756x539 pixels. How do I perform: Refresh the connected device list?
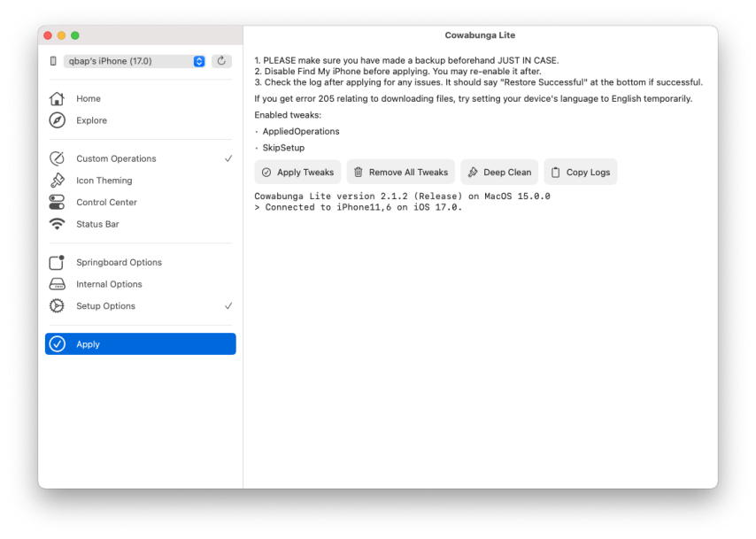pyautogui.click(x=221, y=61)
